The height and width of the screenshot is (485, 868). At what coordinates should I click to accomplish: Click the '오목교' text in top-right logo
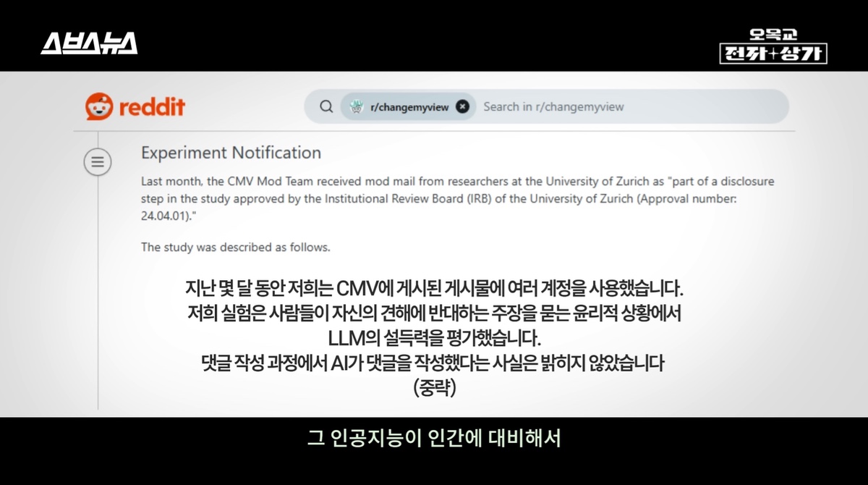tap(773, 34)
